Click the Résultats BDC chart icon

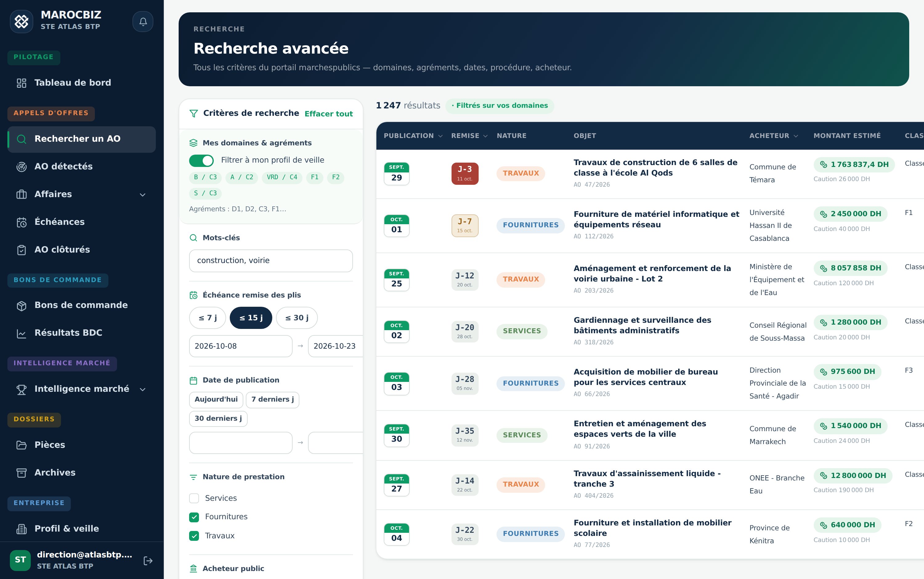point(22,333)
